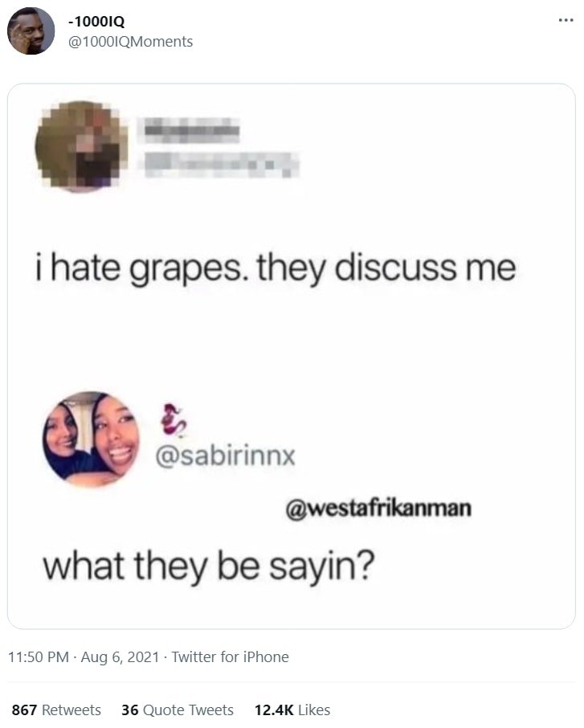This screenshot has width=584, height=728.
Task: Click the "what they be sayin?" reply text
Action: point(208,566)
